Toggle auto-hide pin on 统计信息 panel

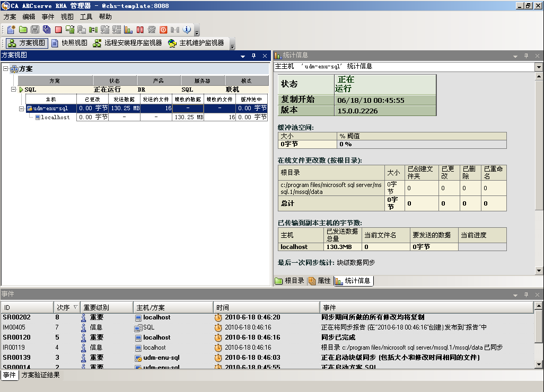[x=526, y=56]
